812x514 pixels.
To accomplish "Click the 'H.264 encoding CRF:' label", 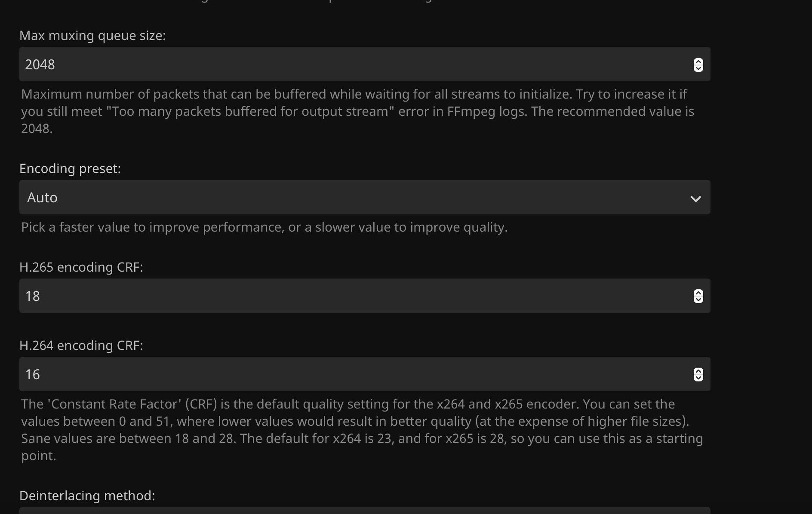I will point(81,345).
